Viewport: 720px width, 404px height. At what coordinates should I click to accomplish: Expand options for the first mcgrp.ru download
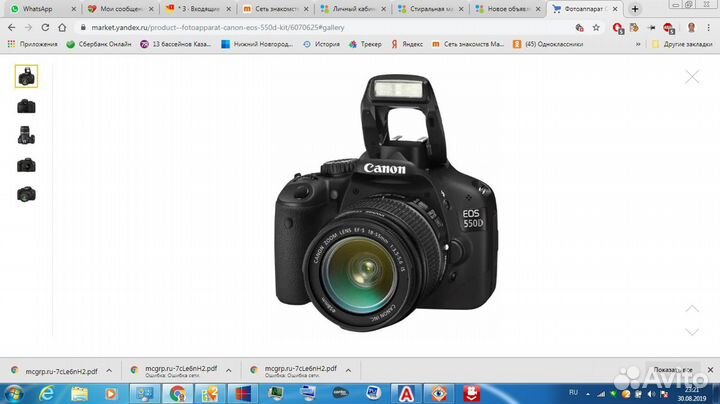(x=109, y=370)
